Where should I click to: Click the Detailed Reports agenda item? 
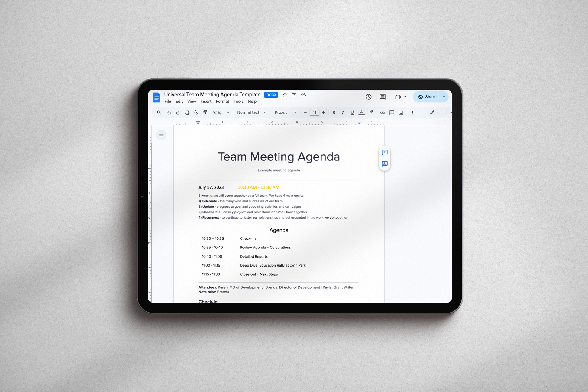pyautogui.click(x=254, y=256)
